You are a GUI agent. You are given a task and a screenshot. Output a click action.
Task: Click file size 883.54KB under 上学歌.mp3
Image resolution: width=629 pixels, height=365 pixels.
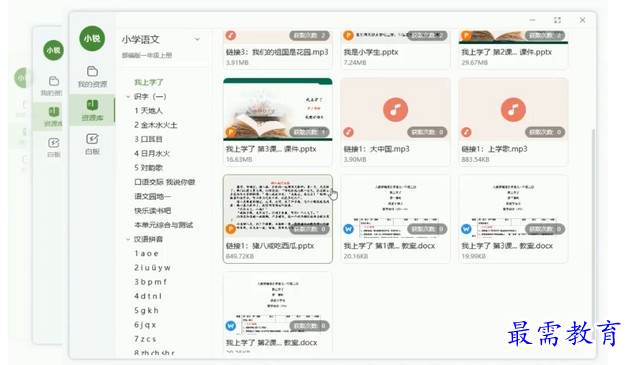pyautogui.click(x=475, y=160)
